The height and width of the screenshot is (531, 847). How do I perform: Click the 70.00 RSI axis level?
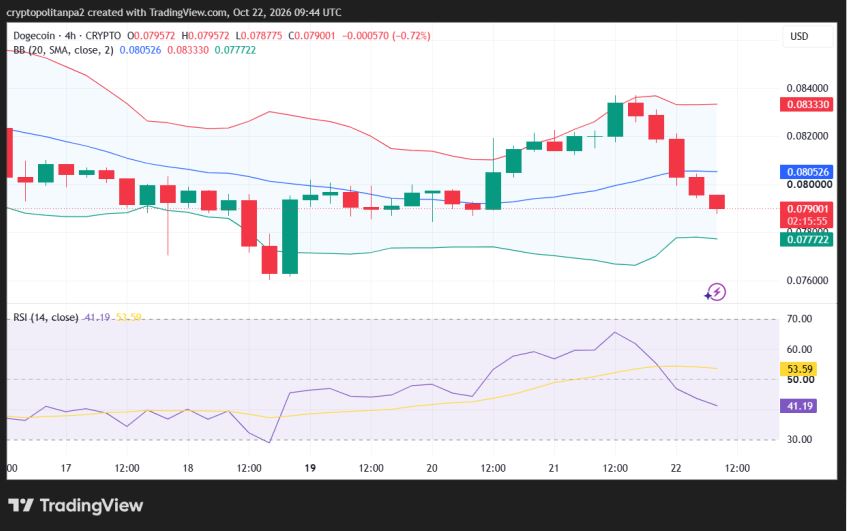click(799, 319)
